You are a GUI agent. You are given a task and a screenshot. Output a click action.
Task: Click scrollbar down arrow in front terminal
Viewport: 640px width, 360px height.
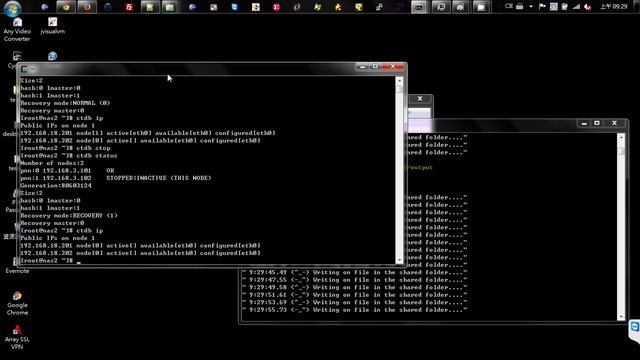pos(399,260)
